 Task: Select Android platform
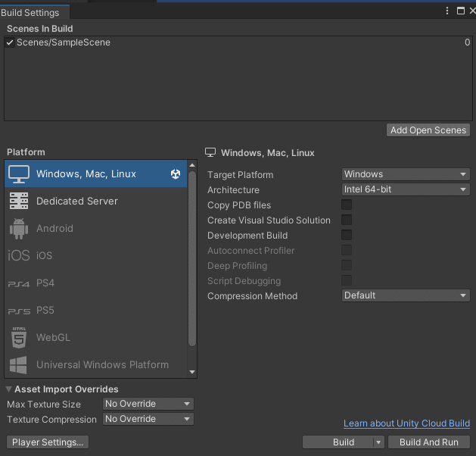(96, 229)
